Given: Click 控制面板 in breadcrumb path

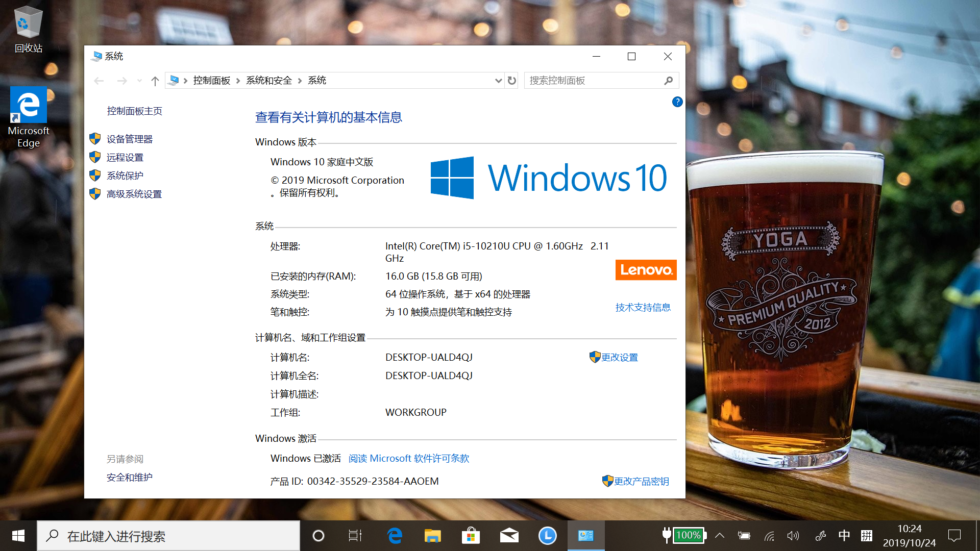Looking at the screenshot, I should pyautogui.click(x=212, y=81).
